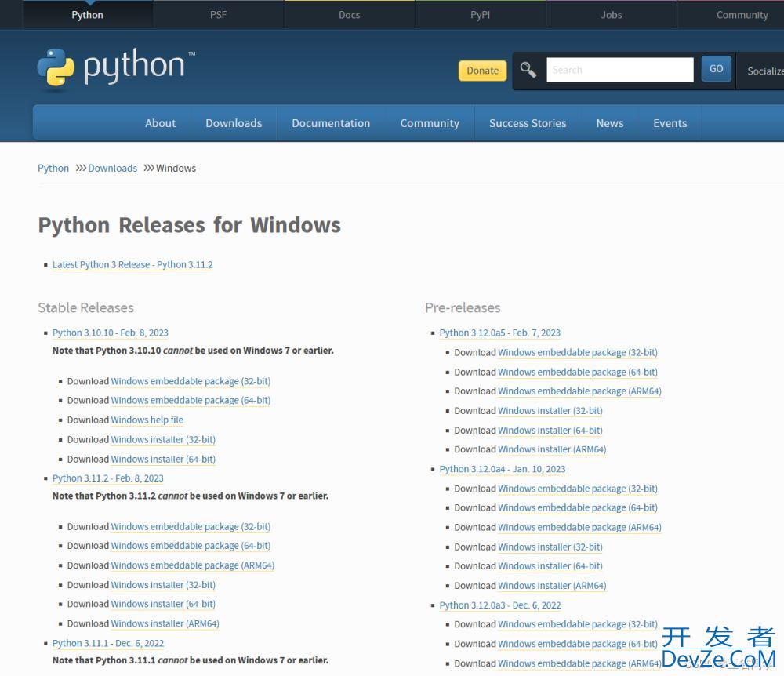Open the Documentation navigation menu
This screenshot has height=676, width=784.
331,123
